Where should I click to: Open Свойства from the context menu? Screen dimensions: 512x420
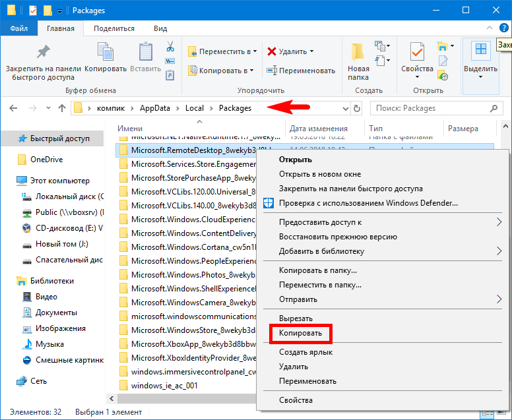point(296,400)
